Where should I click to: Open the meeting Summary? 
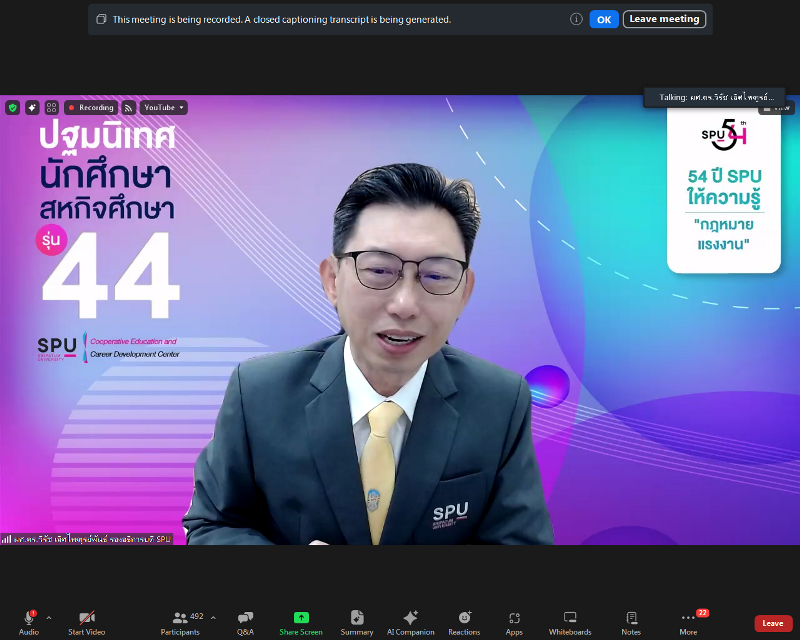coord(357,623)
